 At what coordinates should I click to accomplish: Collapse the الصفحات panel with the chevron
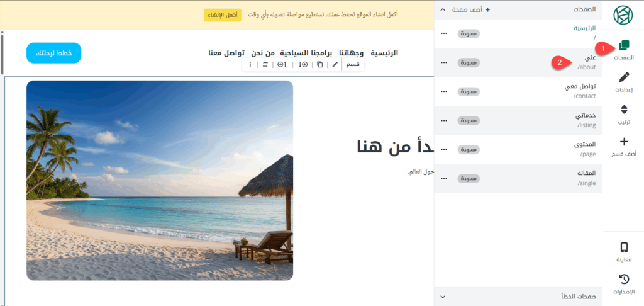pyautogui.click(x=442, y=10)
